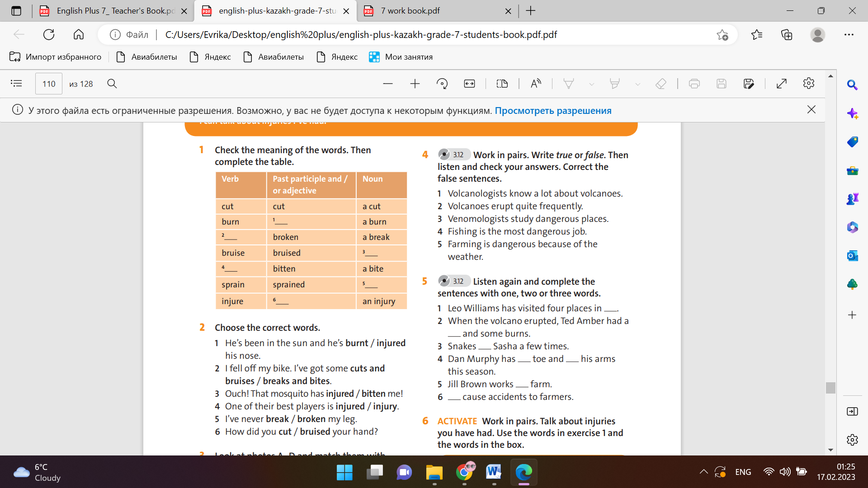The height and width of the screenshot is (488, 868).
Task: Click the Просмотреть разрешения link
Action: [553, 111]
